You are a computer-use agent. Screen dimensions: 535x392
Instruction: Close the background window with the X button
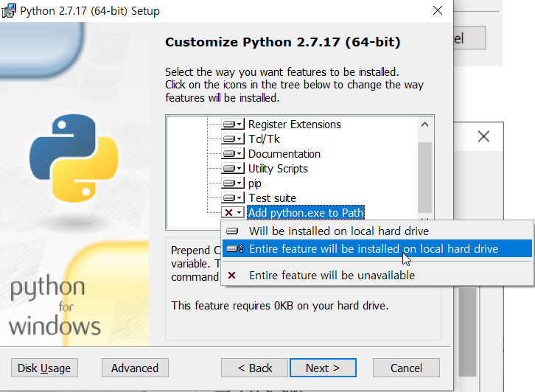tap(483, 136)
